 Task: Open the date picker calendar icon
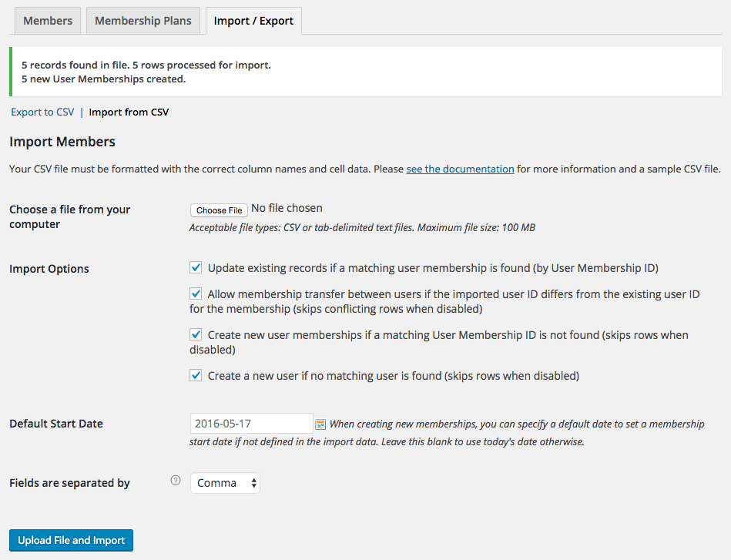pyautogui.click(x=322, y=423)
